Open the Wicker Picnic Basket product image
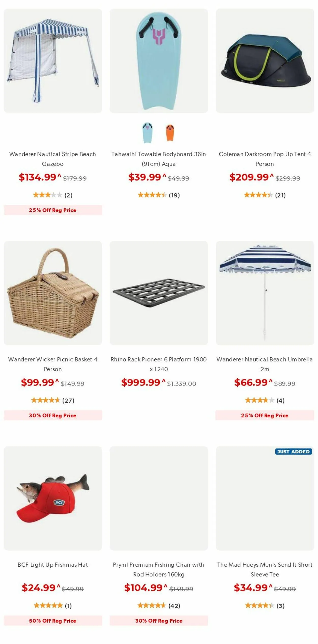318x644 pixels. (53, 293)
